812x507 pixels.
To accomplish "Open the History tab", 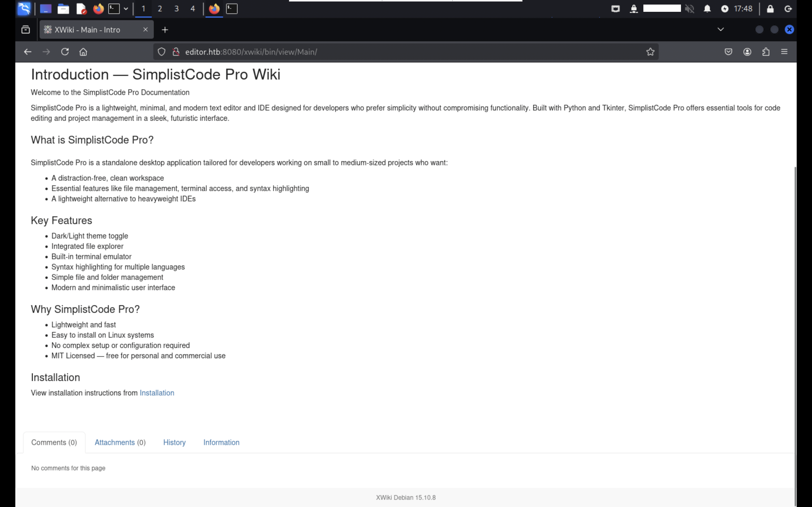I will [174, 442].
